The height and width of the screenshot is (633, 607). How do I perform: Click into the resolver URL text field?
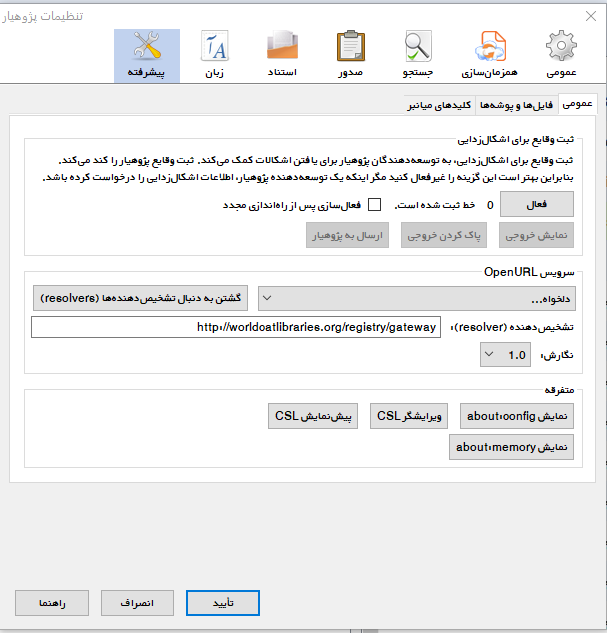(x=235, y=327)
